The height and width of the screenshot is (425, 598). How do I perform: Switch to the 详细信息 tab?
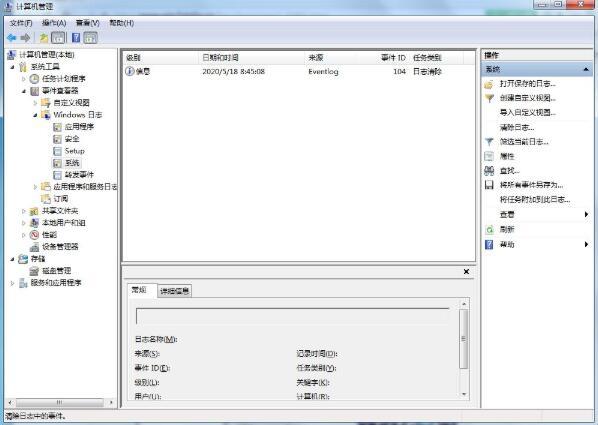pos(174,291)
